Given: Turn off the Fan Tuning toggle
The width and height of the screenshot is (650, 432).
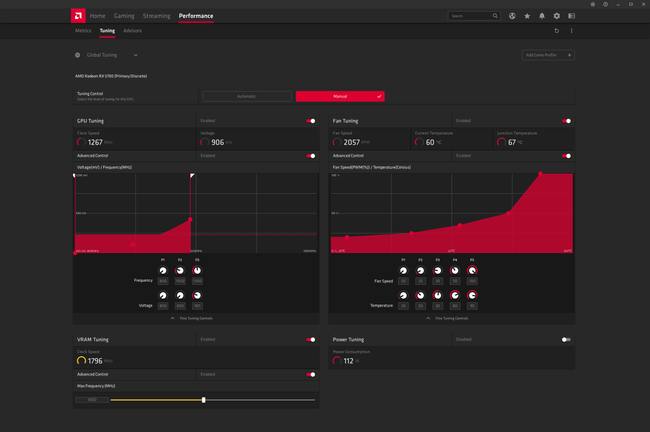Looking at the screenshot, I should coord(567,121).
